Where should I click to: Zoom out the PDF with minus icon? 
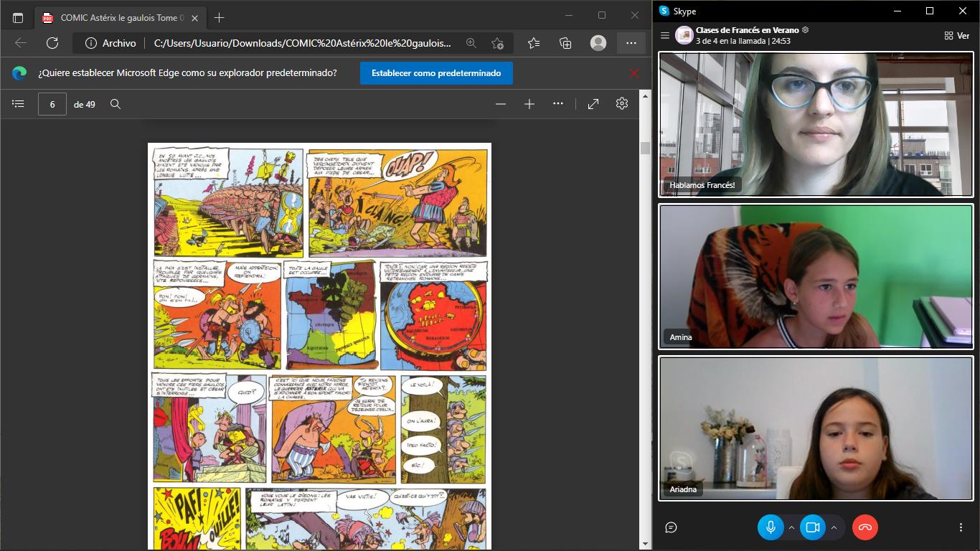(x=501, y=104)
